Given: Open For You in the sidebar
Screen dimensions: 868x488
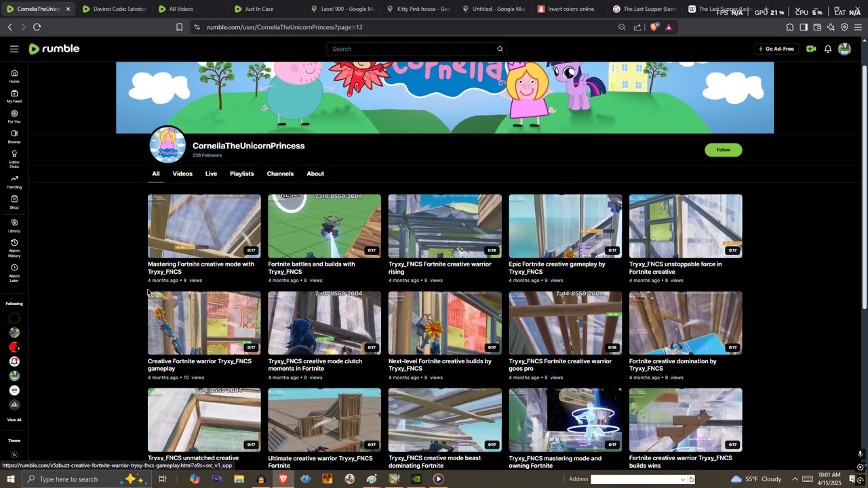Looking at the screenshot, I should point(14,117).
